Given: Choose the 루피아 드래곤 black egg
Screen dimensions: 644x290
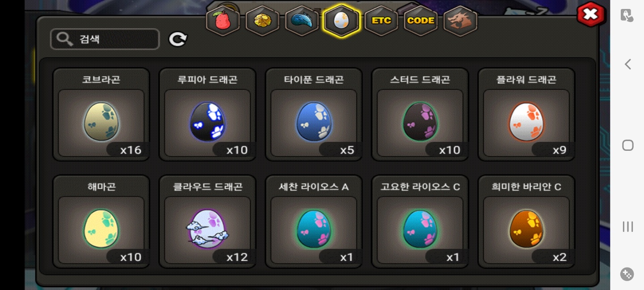Looking at the screenshot, I should click(208, 114).
